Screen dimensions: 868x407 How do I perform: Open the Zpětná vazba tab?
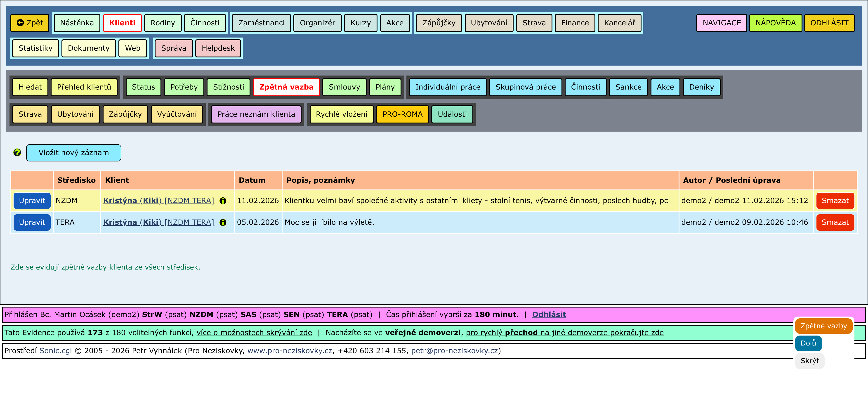pos(286,87)
